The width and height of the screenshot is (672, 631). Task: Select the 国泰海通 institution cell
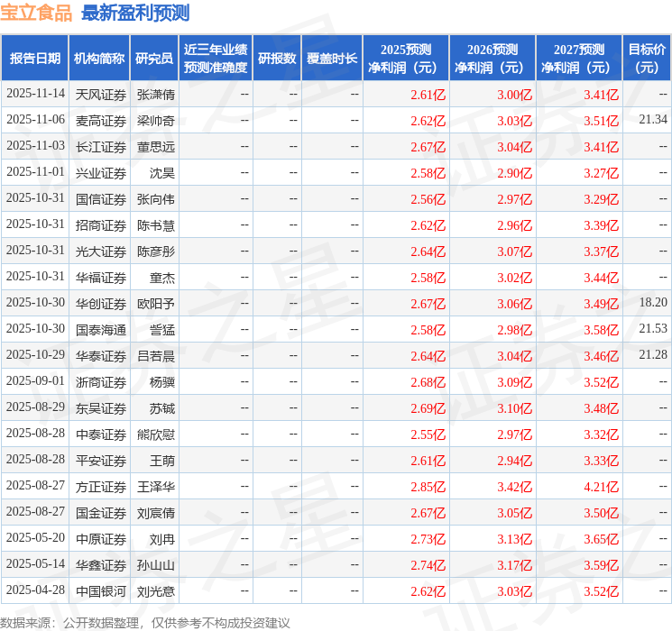(x=101, y=330)
